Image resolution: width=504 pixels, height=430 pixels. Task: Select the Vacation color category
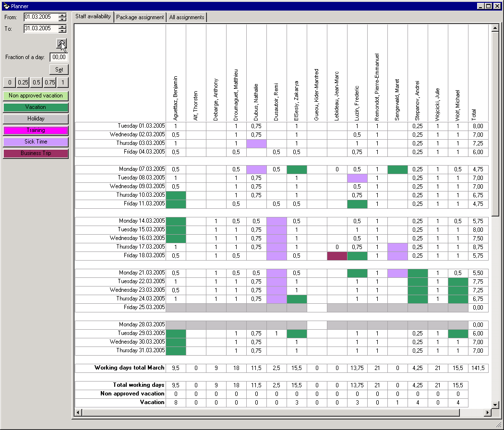pyautogui.click(x=36, y=107)
